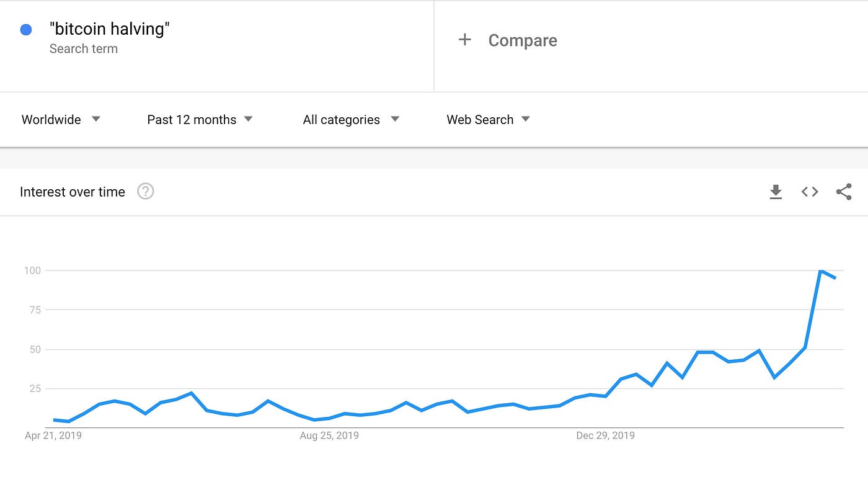Open the Past 12 months time range
Screen dimensions: 868x482
200,120
